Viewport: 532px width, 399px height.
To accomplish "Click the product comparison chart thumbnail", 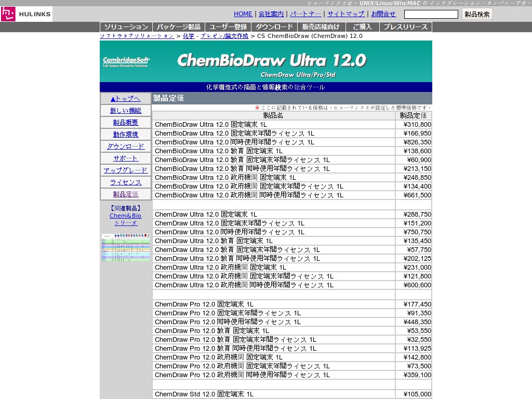I will [126, 247].
